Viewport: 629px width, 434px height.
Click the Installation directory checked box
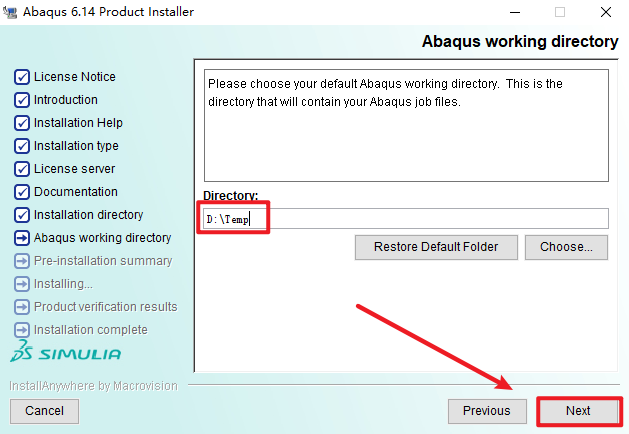pyautogui.click(x=22, y=215)
